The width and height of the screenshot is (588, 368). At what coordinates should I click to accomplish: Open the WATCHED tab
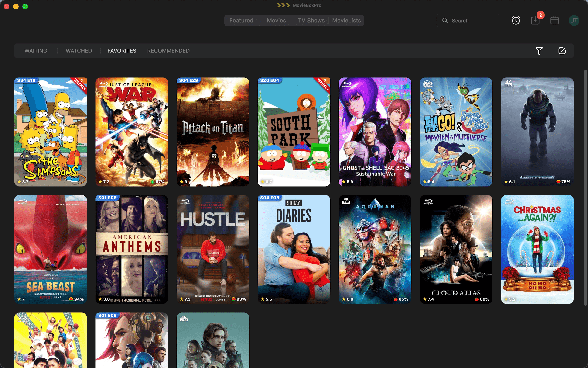point(79,51)
